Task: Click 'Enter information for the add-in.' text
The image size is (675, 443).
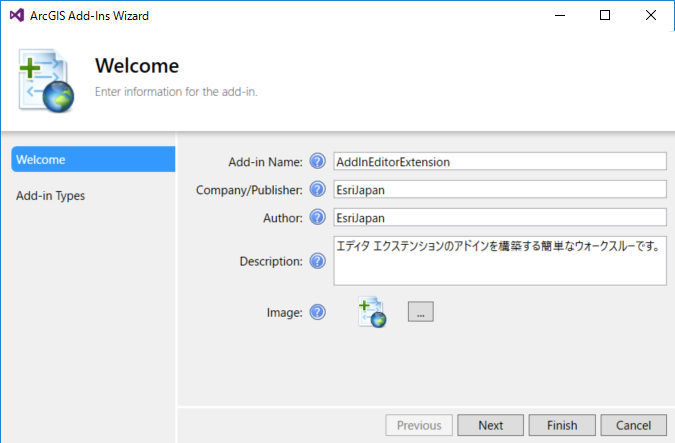Action: pyautogui.click(x=176, y=92)
